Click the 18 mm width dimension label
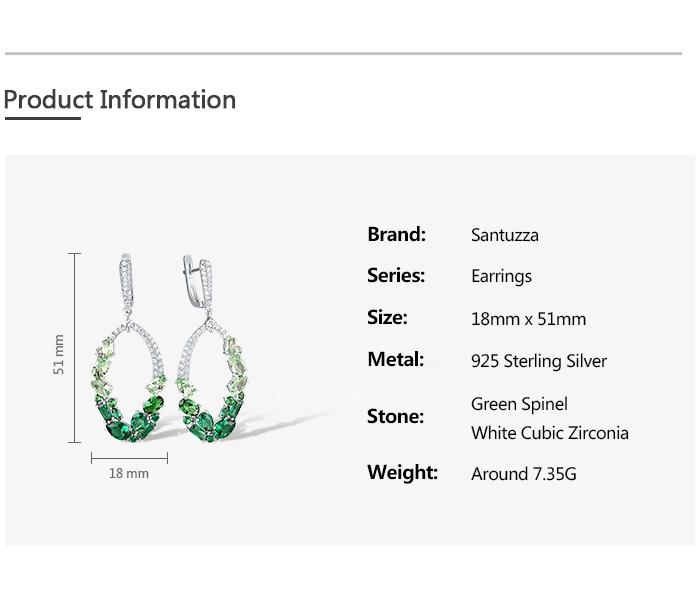 (128, 473)
